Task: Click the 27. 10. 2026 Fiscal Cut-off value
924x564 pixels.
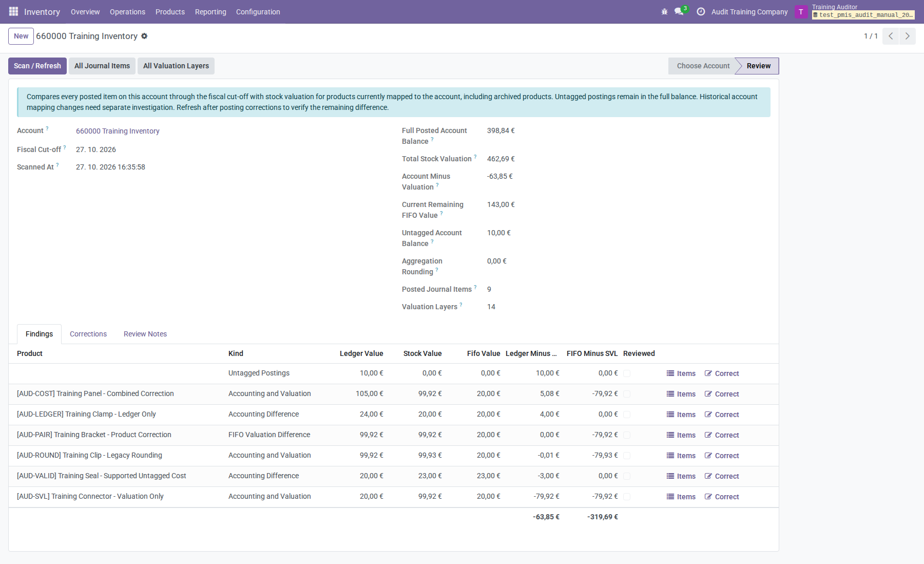Action: 96,149
